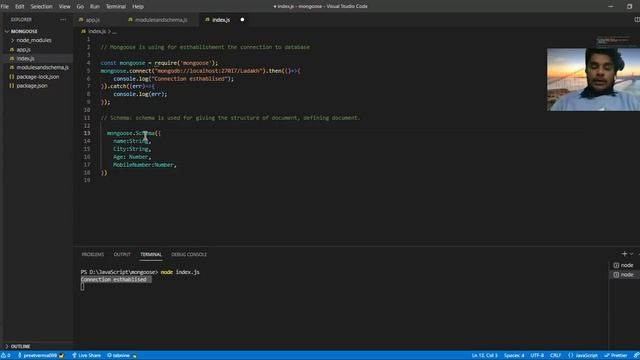The width and height of the screenshot is (640, 360).
Task: Open the View menu
Action: (64, 7)
